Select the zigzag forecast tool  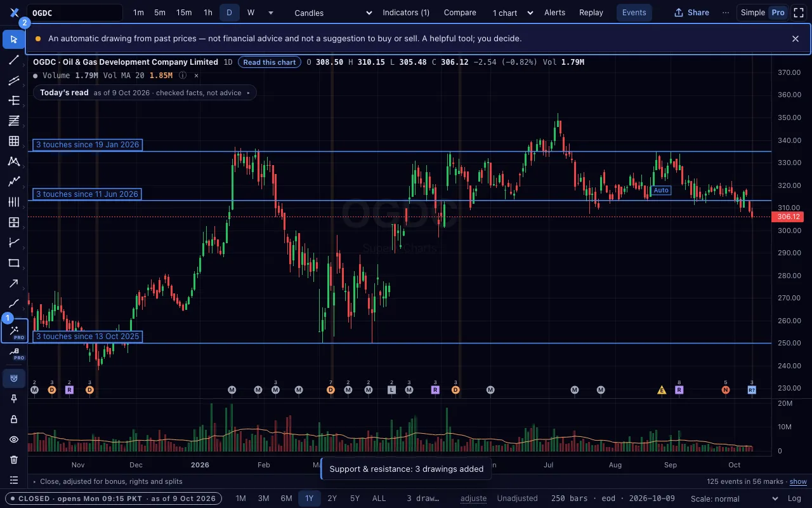pos(14,182)
